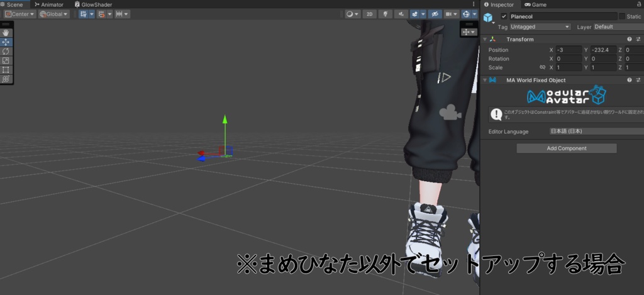Select the Rect tool

pos(6,70)
